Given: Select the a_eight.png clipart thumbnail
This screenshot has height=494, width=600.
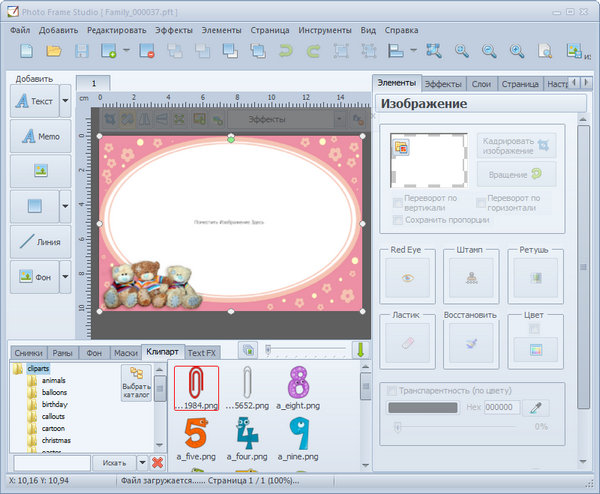Looking at the screenshot, I should pos(298,385).
